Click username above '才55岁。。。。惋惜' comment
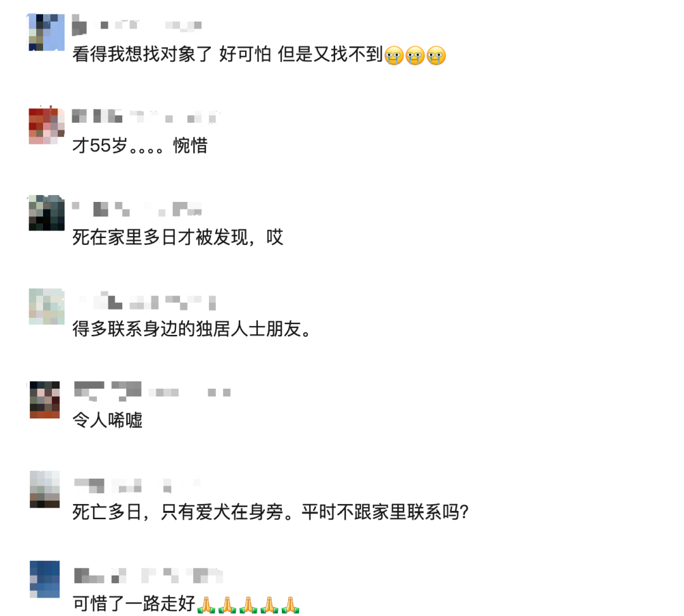 point(144,116)
